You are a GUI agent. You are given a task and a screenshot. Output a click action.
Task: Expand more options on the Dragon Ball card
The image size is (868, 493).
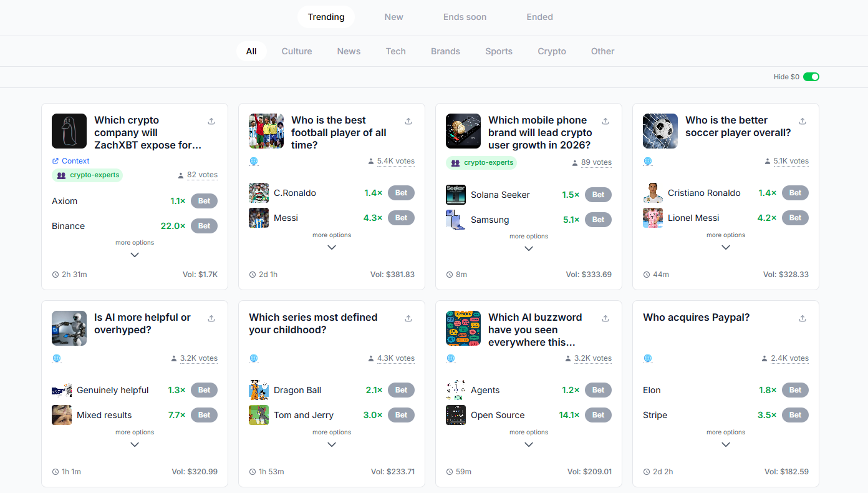click(x=331, y=438)
